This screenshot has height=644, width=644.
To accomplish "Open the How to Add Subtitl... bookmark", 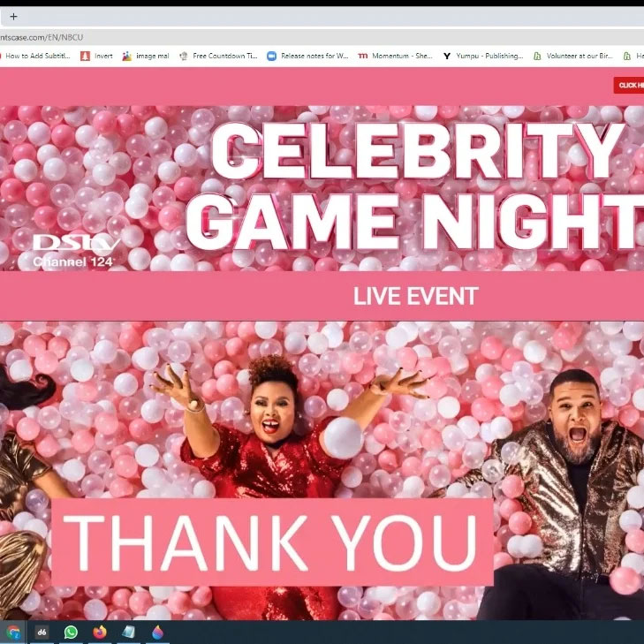I will pyautogui.click(x=35, y=56).
